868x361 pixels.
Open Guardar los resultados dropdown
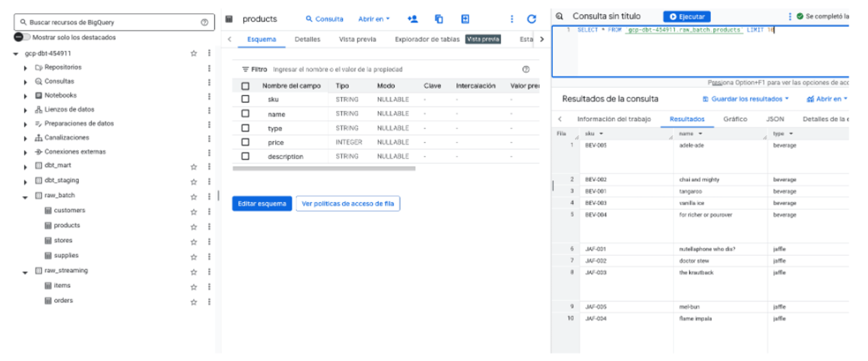point(745,99)
